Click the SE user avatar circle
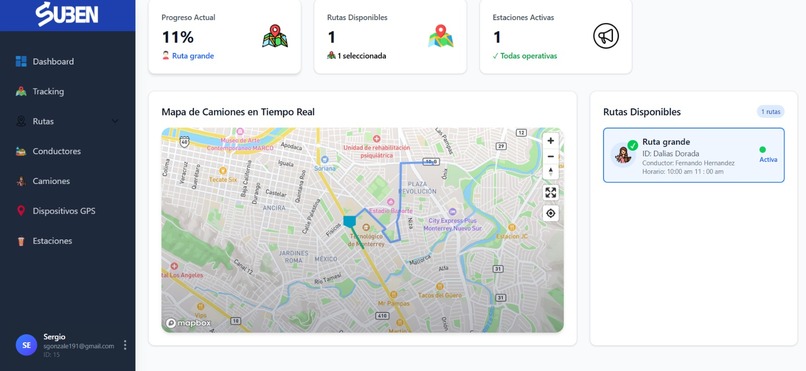The image size is (806, 371). pyautogui.click(x=27, y=345)
